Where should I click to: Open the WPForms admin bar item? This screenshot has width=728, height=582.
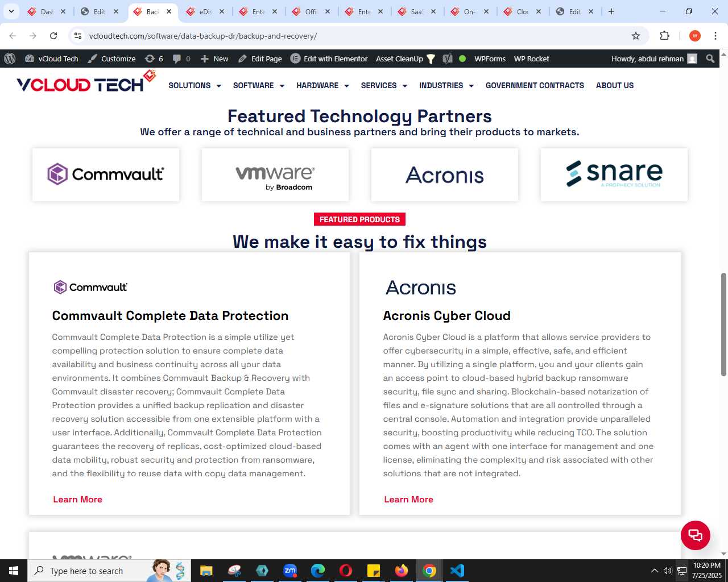(490, 59)
